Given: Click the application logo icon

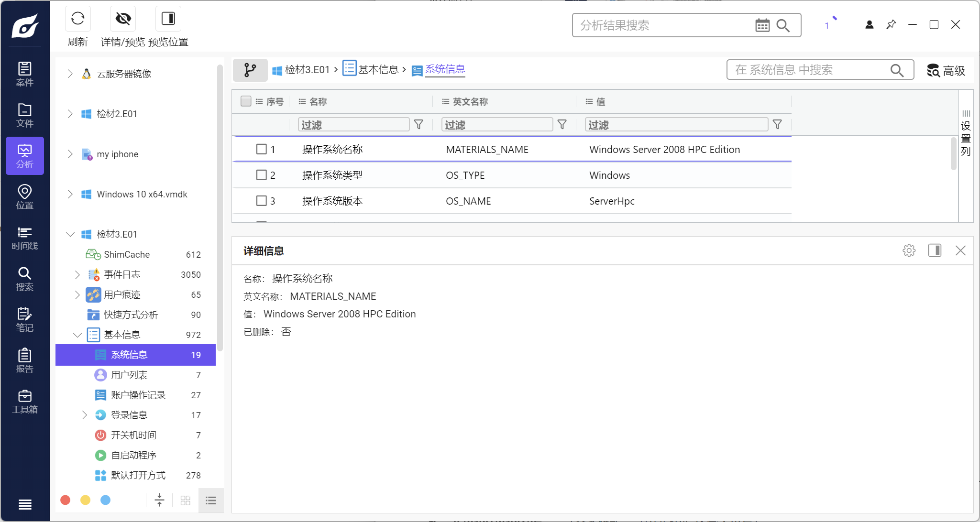Looking at the screenshot, I should 25,25.
